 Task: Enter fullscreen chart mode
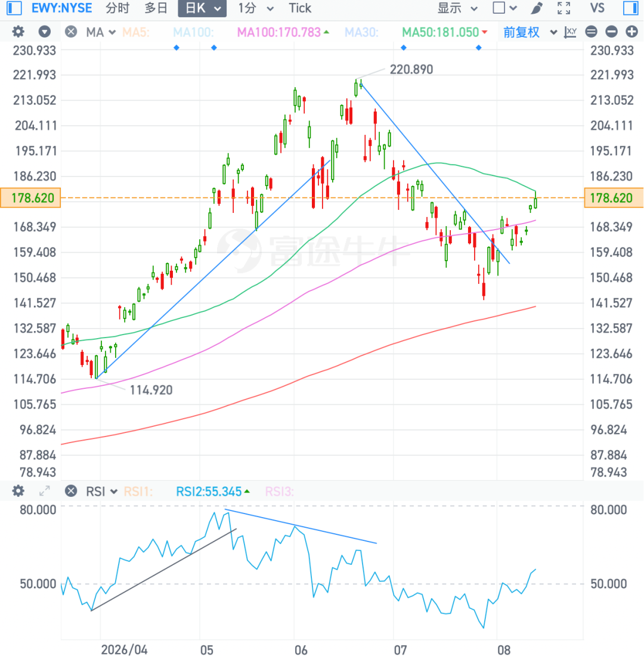(563, 8)
